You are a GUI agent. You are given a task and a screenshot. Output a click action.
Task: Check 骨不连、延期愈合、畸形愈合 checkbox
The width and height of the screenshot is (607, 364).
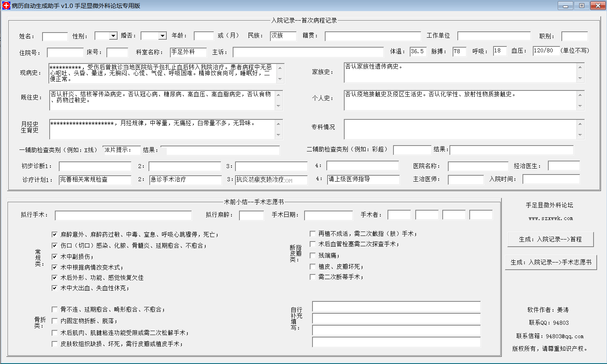54,309
